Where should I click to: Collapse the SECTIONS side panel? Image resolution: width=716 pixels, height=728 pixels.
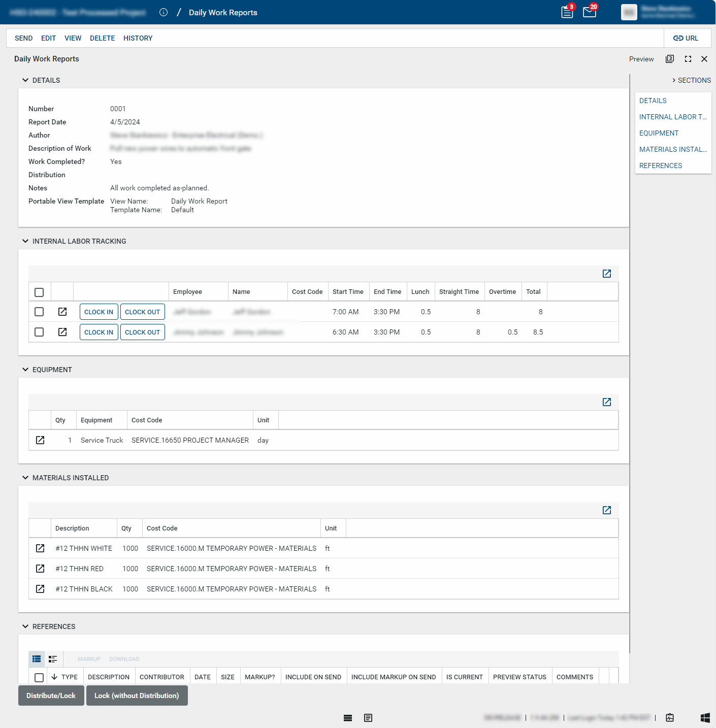[x=674, y=80]
